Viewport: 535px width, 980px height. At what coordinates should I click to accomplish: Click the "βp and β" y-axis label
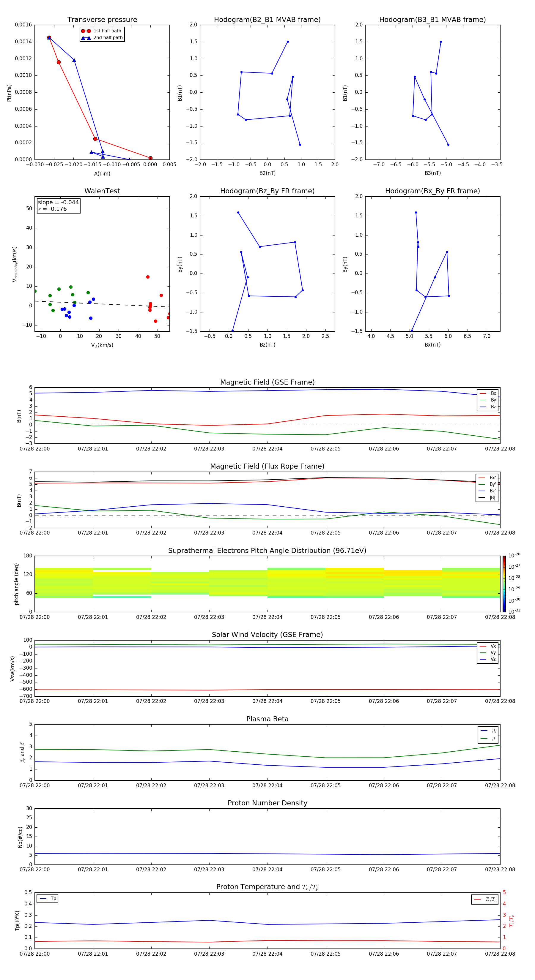22,752
